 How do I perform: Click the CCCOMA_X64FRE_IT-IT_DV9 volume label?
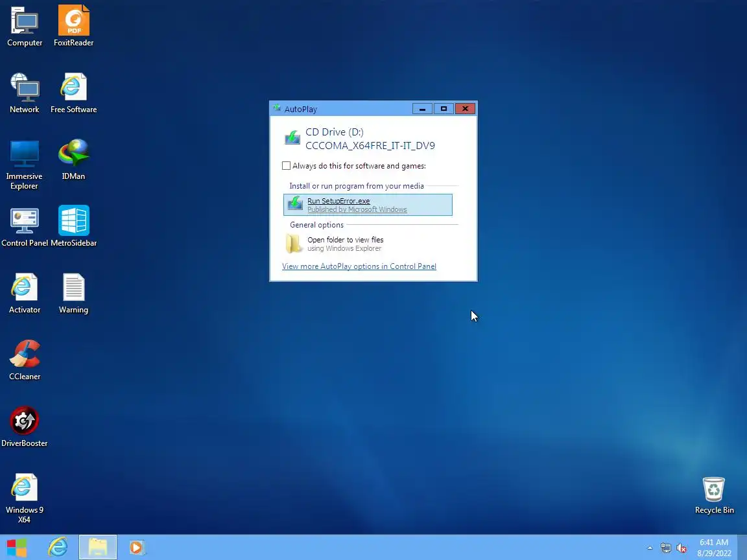coord(370,146)
